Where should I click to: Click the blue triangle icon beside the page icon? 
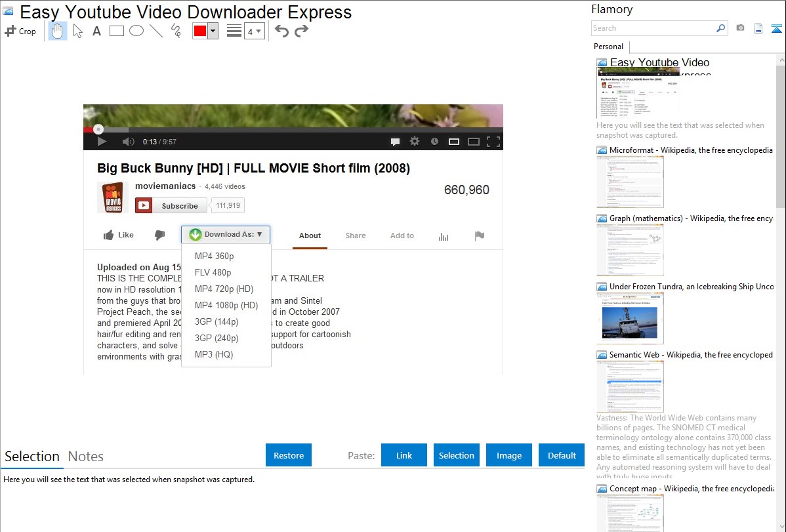(776, 28)
